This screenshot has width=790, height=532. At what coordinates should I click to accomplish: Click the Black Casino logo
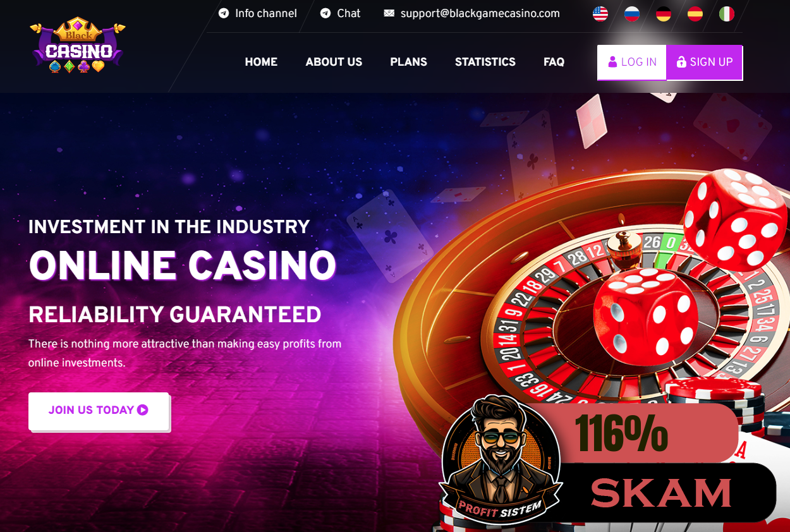[78, 45]
